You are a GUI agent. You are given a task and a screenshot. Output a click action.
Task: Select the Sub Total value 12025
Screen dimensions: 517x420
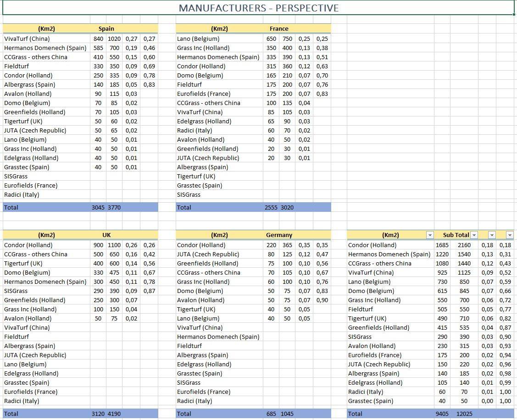pos(464,414)
